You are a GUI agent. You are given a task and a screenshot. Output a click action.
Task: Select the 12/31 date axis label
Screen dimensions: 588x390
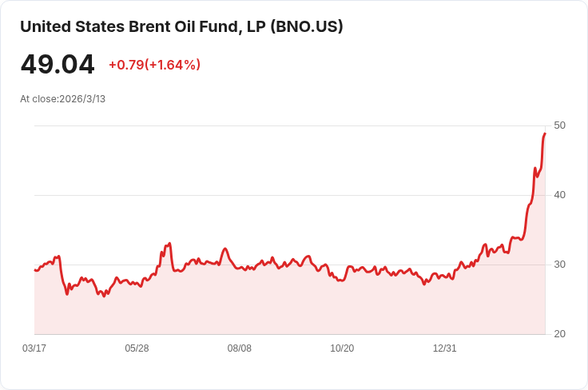[x=444, y=348]
